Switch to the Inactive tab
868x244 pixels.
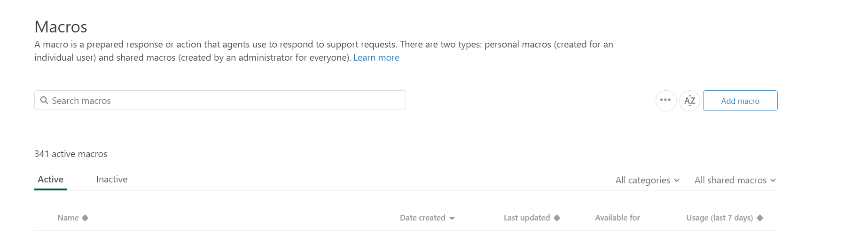tap(112, 179)
